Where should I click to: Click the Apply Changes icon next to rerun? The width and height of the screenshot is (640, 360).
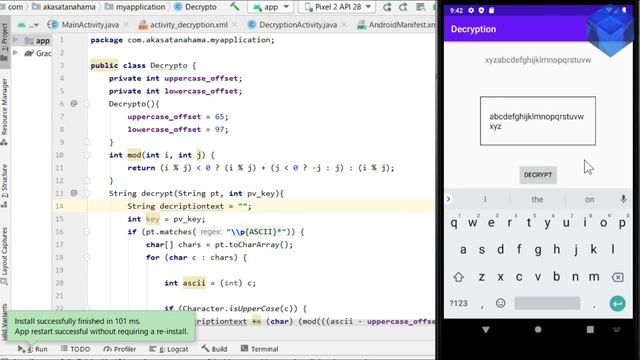click(403, 7)
